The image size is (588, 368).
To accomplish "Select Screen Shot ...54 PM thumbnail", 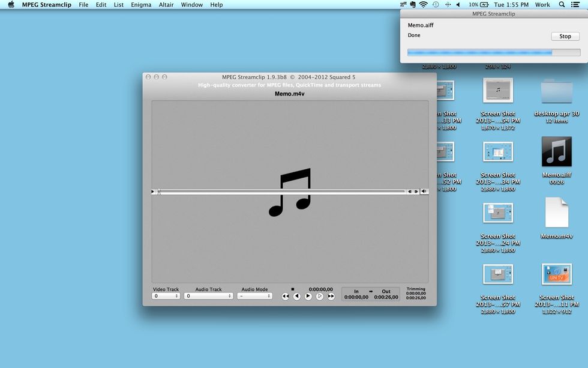I will 497,91.
